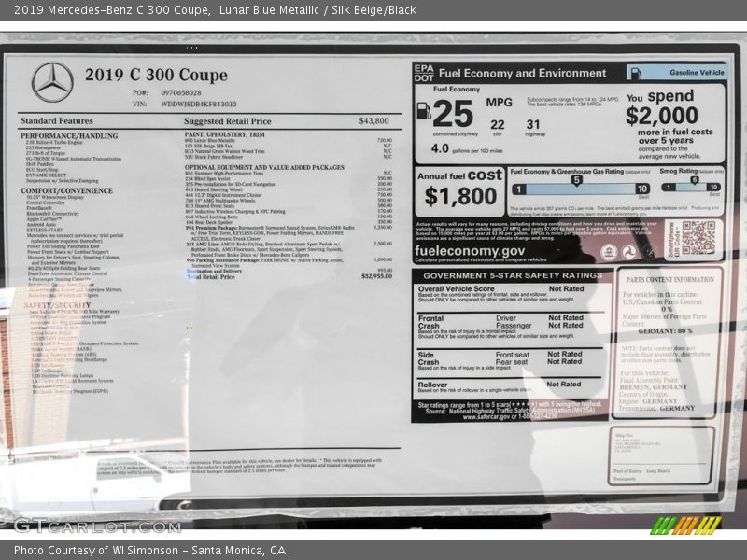Click the 'COMFORT/CONVENIENCE' section heading
The width and height of the screenshot is (747, 560).
(66, 191)
